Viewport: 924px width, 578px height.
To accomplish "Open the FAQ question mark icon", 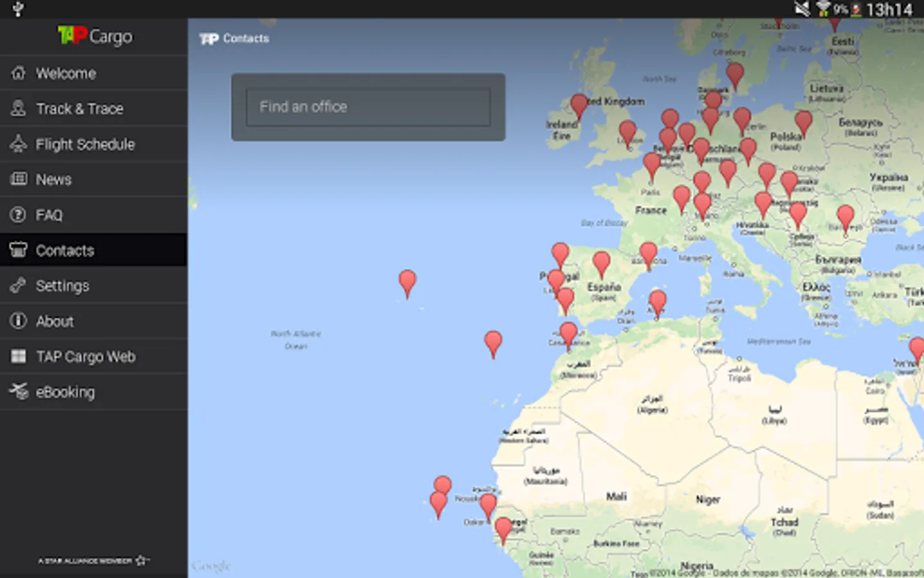I will pyautogui.click(x=19, y=215).
